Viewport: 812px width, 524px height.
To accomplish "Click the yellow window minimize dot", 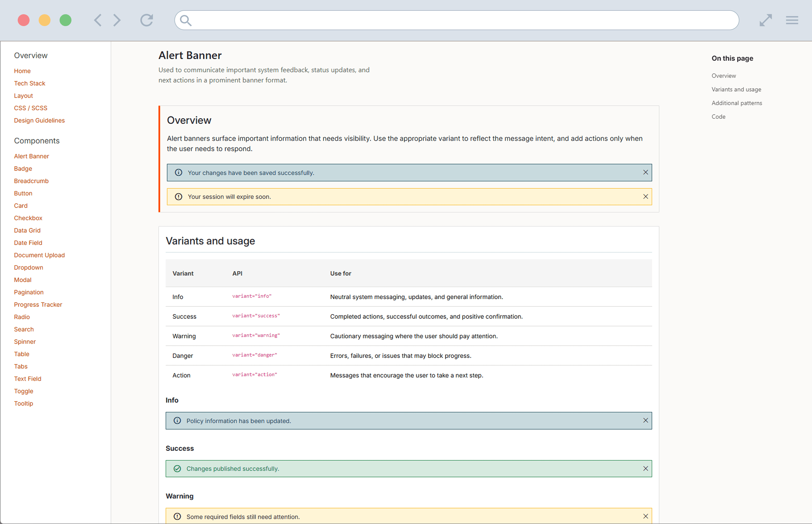I will (45, 20).
